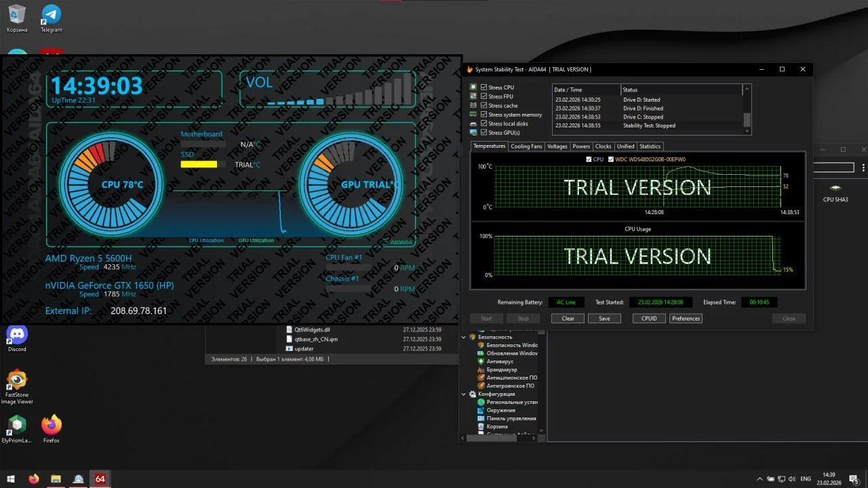
Task: Click the Панель управления tree icon
Action: 481,418
